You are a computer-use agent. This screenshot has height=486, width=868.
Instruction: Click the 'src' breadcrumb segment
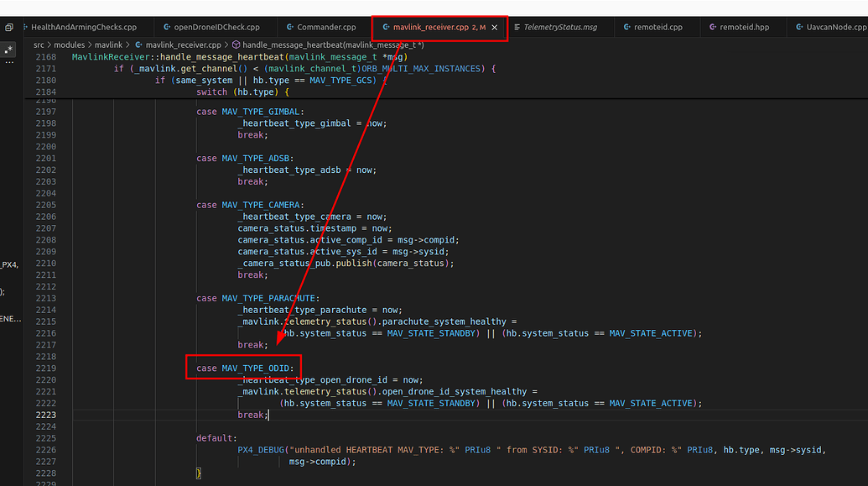(39, 44)
